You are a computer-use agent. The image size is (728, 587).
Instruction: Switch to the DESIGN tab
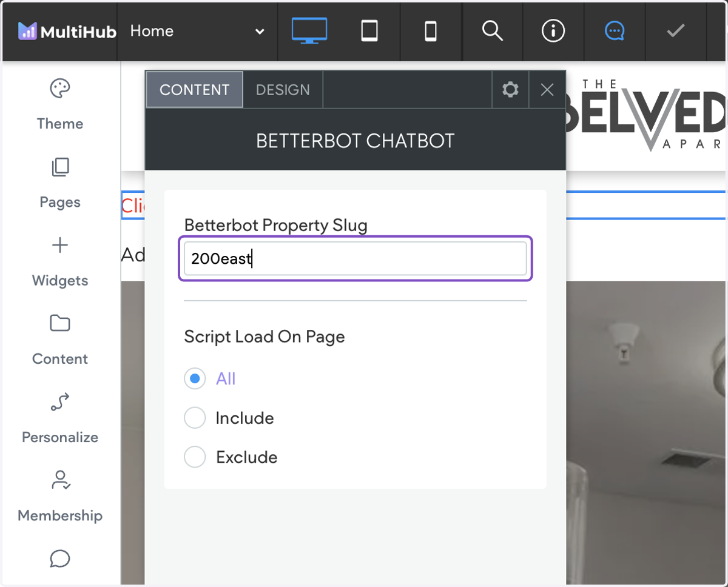pyautogui.click(x=283, y=90)
